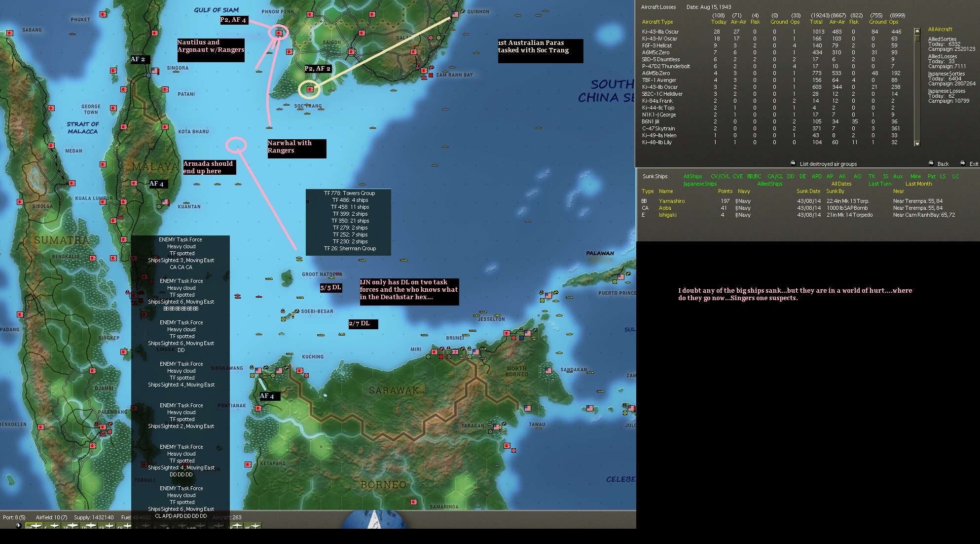The height and width of the screenshot is (544, 980).
Task: Click the Japanese base flag near Phnom Penh circle
Action: pyautogui.click(x=279, y=33)
